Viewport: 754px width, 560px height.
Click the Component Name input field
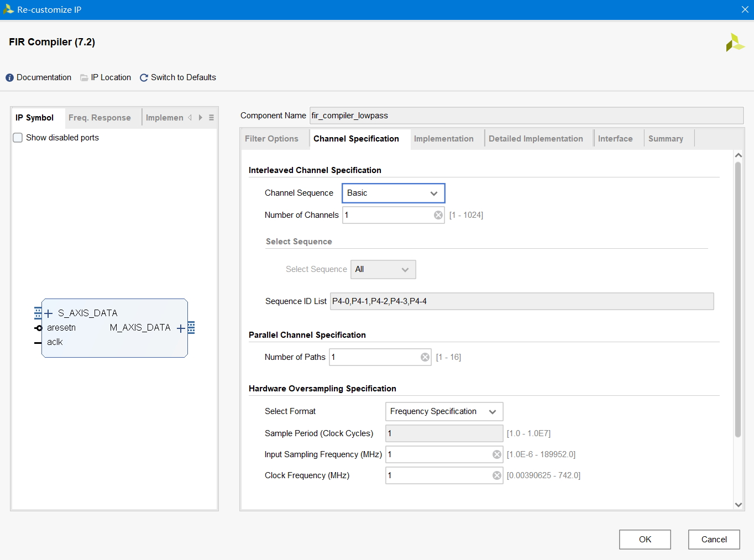(x=526, y=116)
